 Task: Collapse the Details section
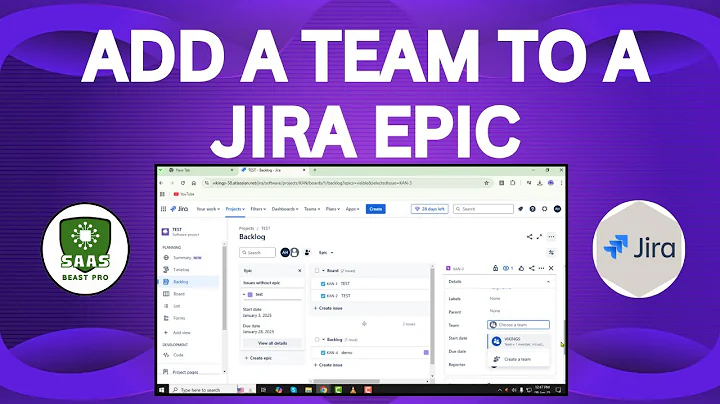(x=548, y=282)
